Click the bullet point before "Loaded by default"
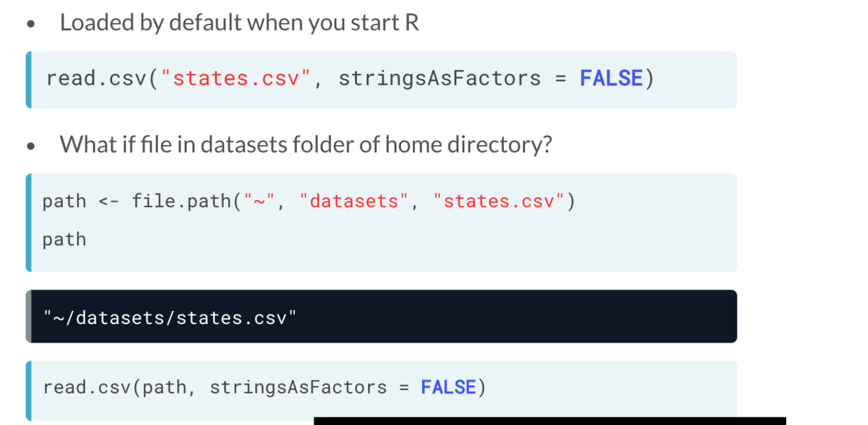 pyautogui.click(x=30, y=25)
